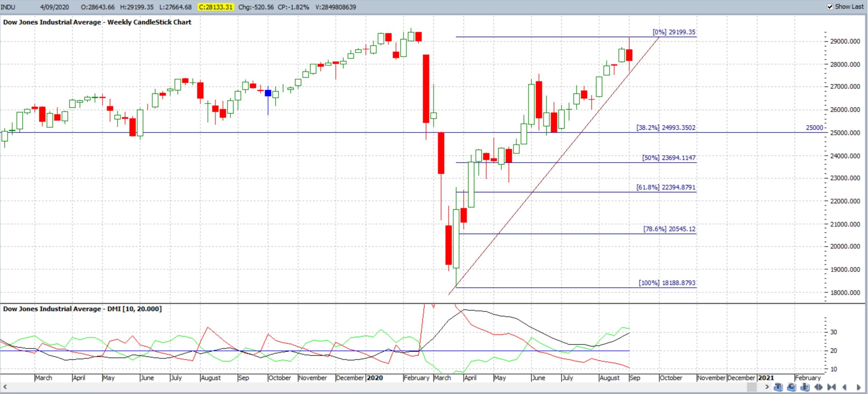Shift chart back with left triangle icon
This screenshot has width=868, height=394.
tap(844, 387)
